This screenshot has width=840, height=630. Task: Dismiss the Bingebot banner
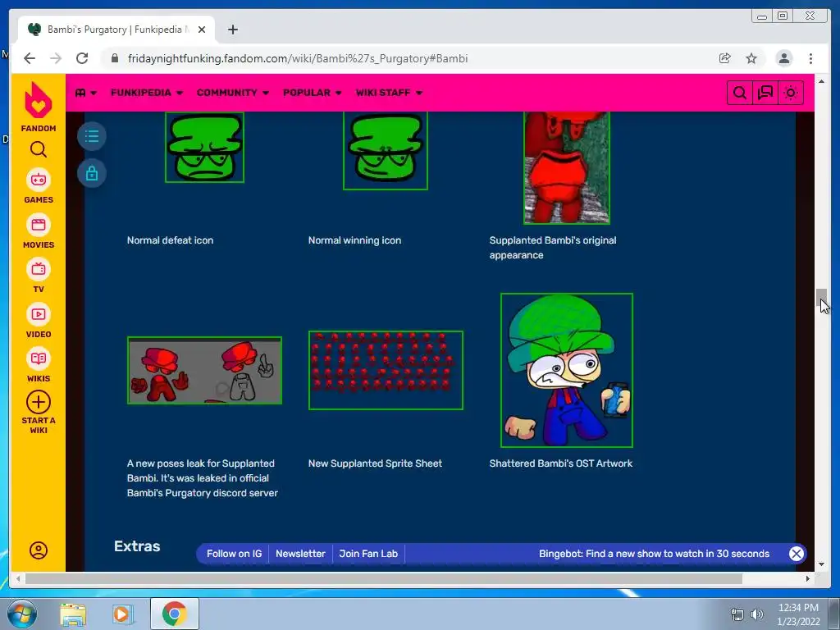(796, 554)
